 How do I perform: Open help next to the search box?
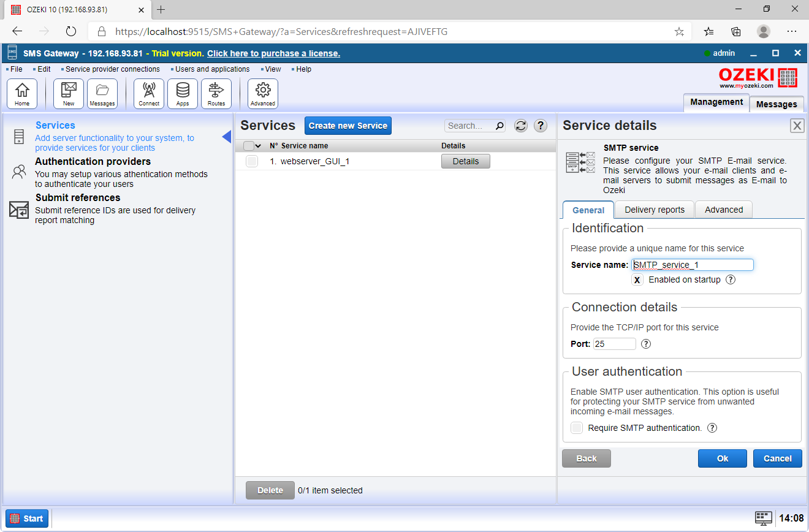pyautogui.click(x=540, y=125)
